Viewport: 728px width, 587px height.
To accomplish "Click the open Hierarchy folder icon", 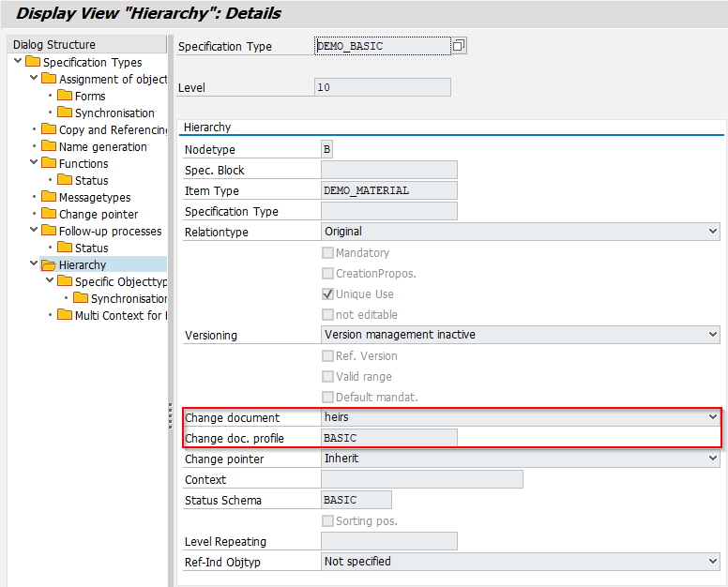I will pyautogui.click(x=49, y=265).
